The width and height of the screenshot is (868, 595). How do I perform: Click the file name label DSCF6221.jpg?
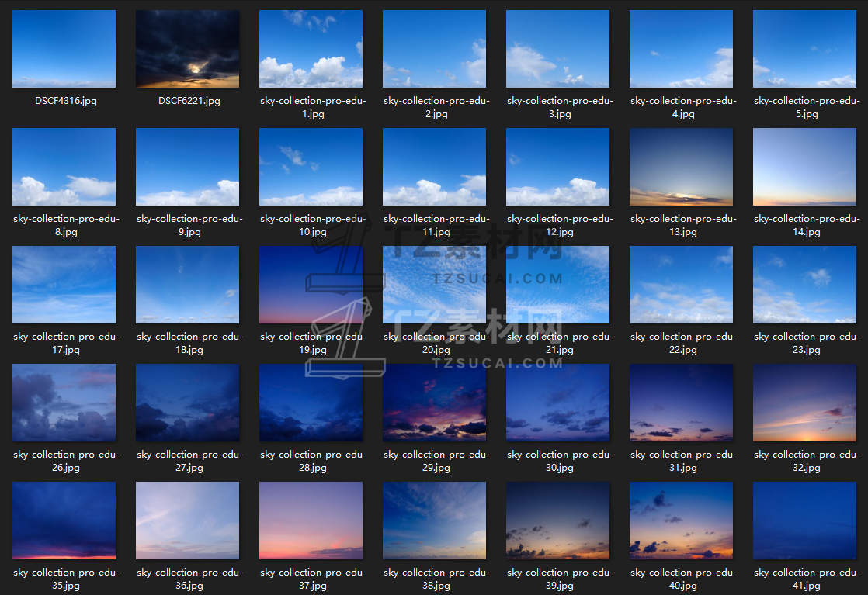click(x=189, y=101)
